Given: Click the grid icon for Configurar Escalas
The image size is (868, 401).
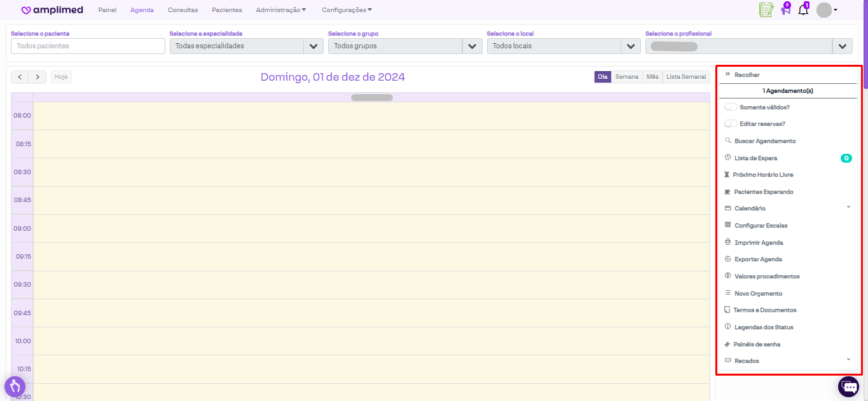Looking at the screenshot, I should tap(728, 225).
